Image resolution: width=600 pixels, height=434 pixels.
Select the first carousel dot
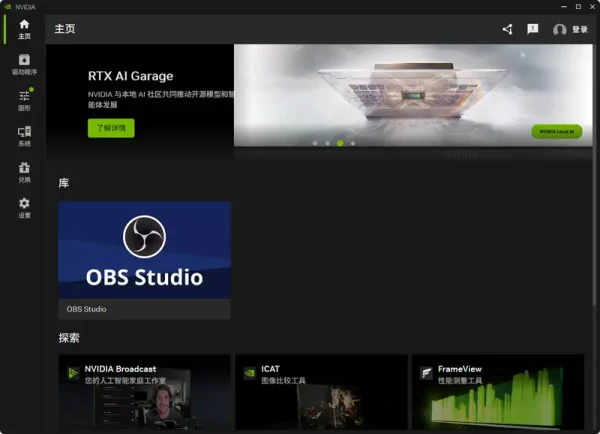tap(315, 143)
